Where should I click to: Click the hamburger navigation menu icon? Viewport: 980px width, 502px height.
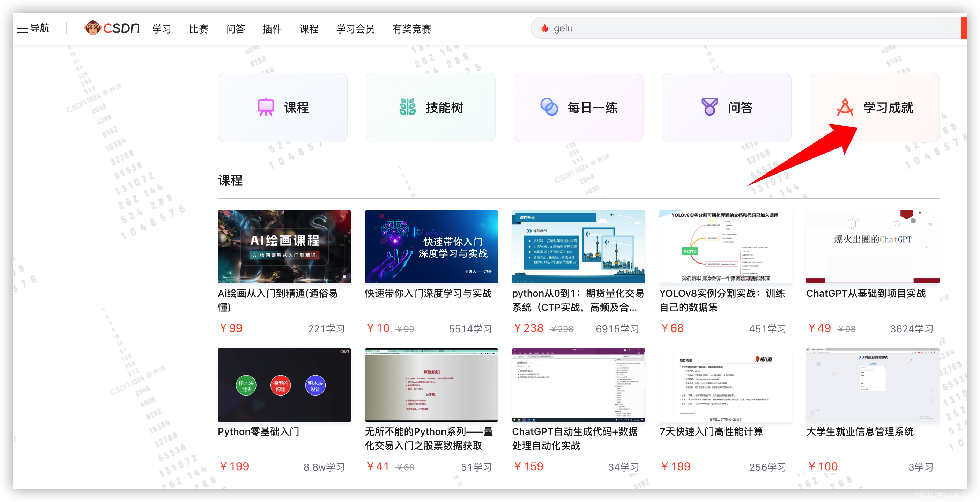[22, 28]
